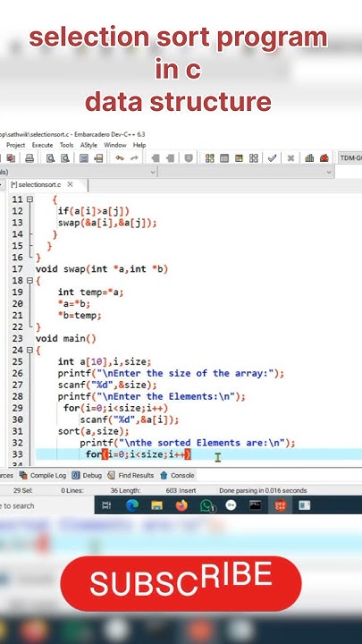Open the Execute menu

coord(42,145)
